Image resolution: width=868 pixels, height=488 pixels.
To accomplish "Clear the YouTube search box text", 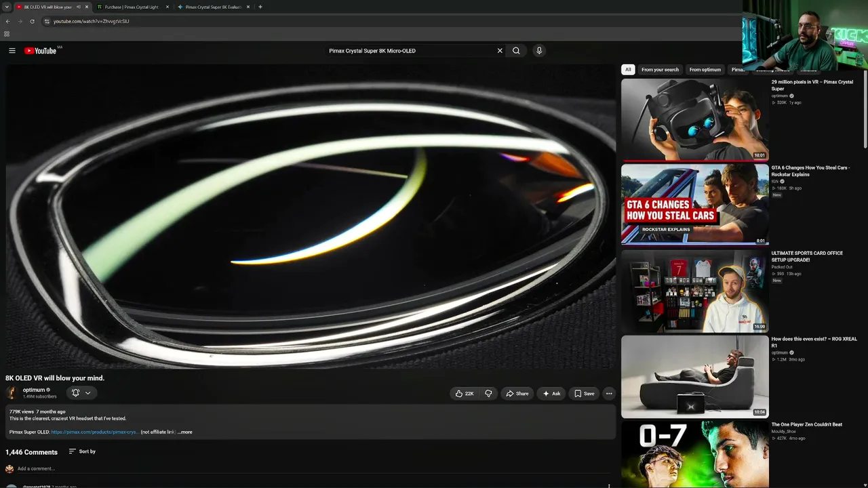I will click(x=500, y=51).
